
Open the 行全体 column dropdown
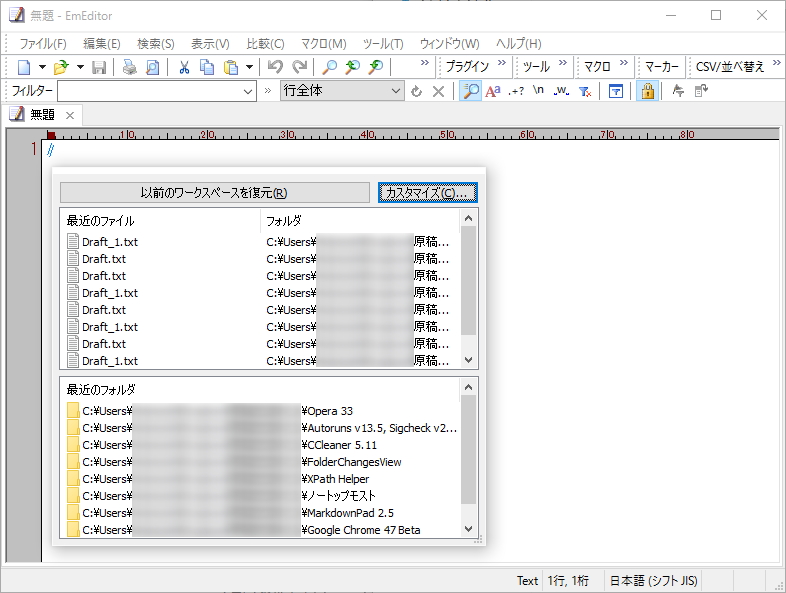(342, 91)
